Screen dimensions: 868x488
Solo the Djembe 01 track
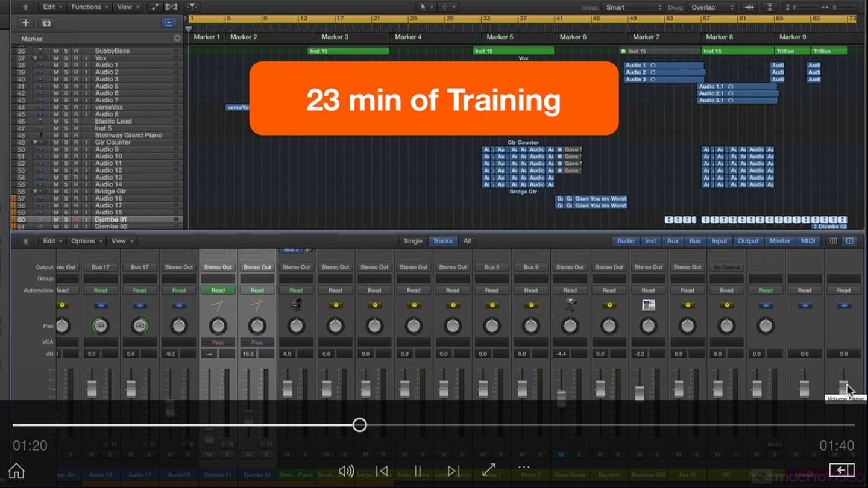pyautogui.click(x=66, y=219)
